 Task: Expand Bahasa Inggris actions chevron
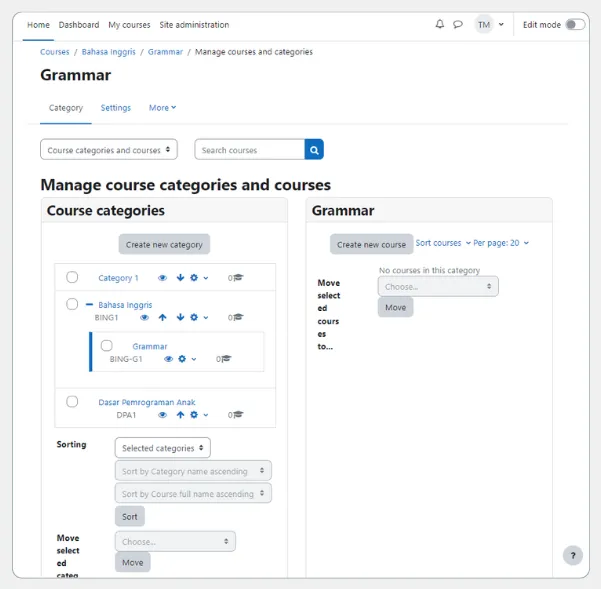click(x=206, y=318)
